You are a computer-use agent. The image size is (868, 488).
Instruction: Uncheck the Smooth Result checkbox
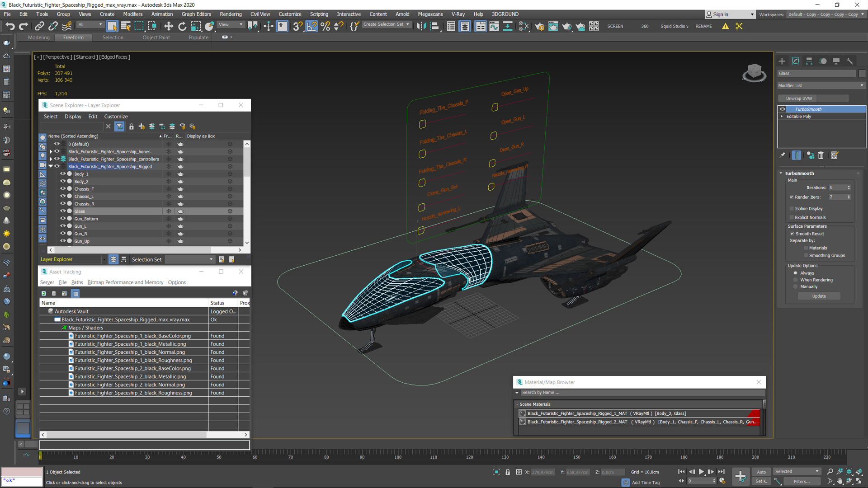pyautogui.click(x=792, y=234)
